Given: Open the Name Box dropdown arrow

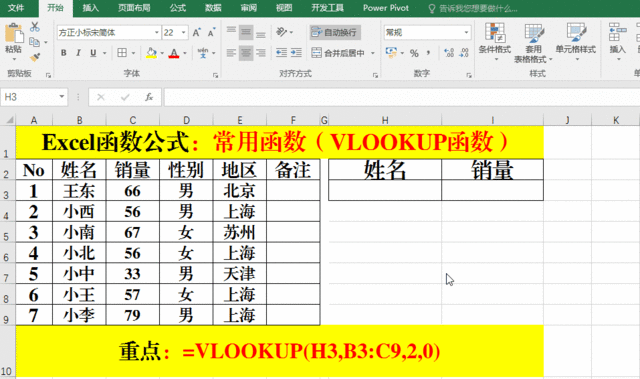Looking at the screenshot, I should point(62,97).
